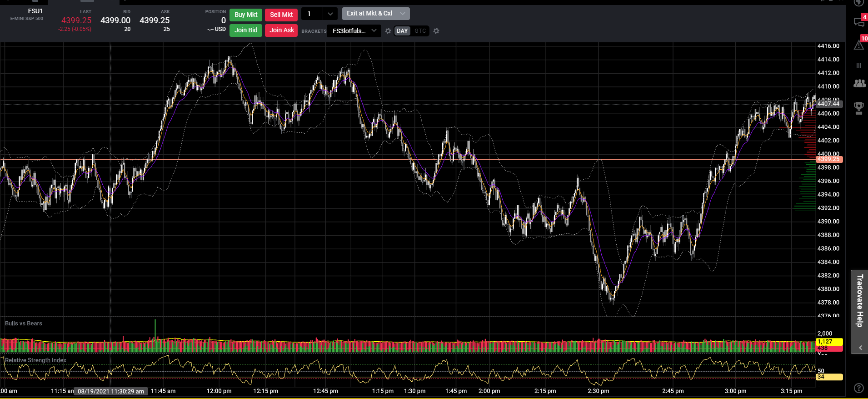
Task: Click the help question mark icon
Action: point(858,388)
